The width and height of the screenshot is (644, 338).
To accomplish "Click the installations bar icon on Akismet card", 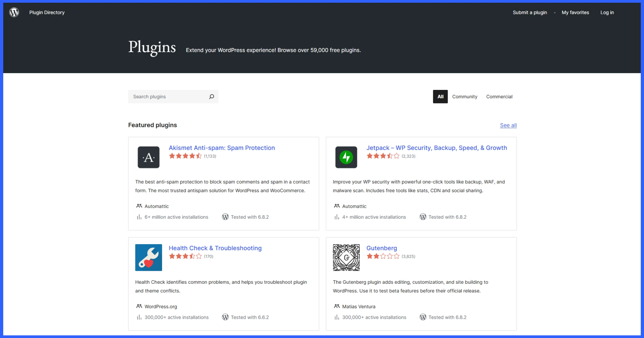I will [139, 217].
